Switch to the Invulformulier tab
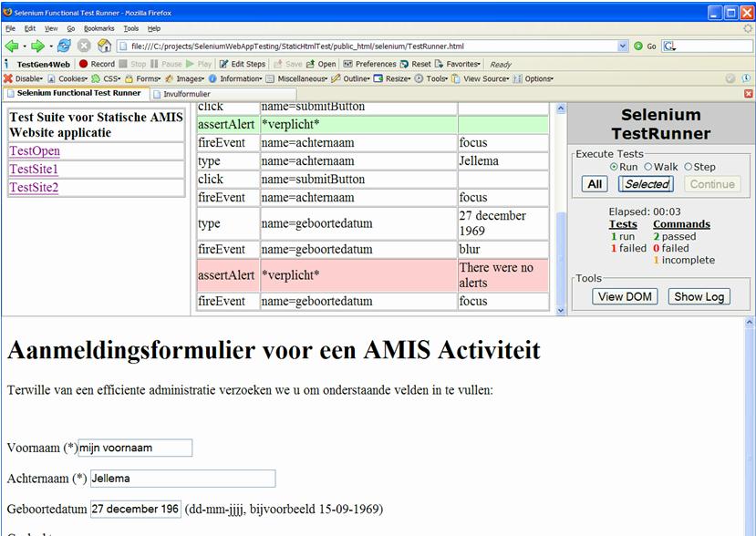Image resolution: width=756 pixels, height=536 pixels. click(x=223, y=94)
